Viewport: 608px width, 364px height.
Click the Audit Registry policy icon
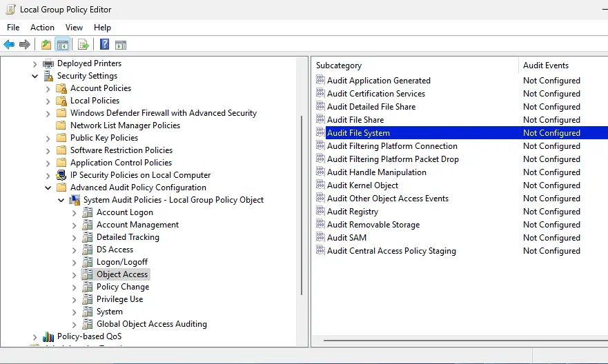pyautogui.click(x=320, y=212)
